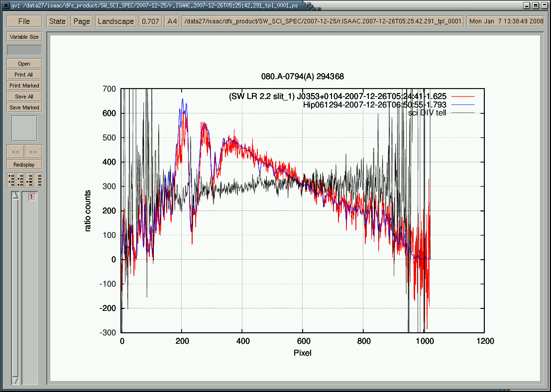This screenshot has width=551, height=392.
Task: Open the 0.707 scale dropdown
Action: click(150, 21)
